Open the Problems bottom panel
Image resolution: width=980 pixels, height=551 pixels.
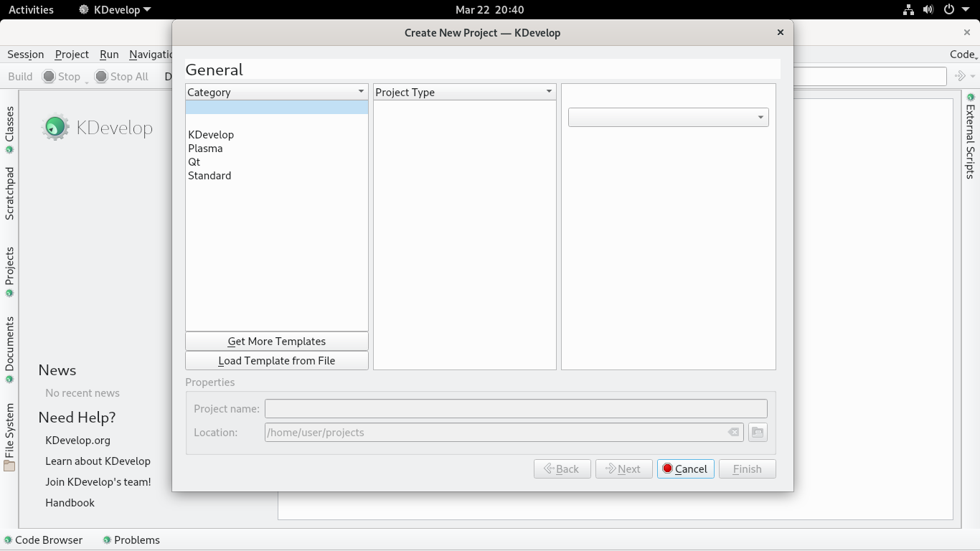click(131, 540)
